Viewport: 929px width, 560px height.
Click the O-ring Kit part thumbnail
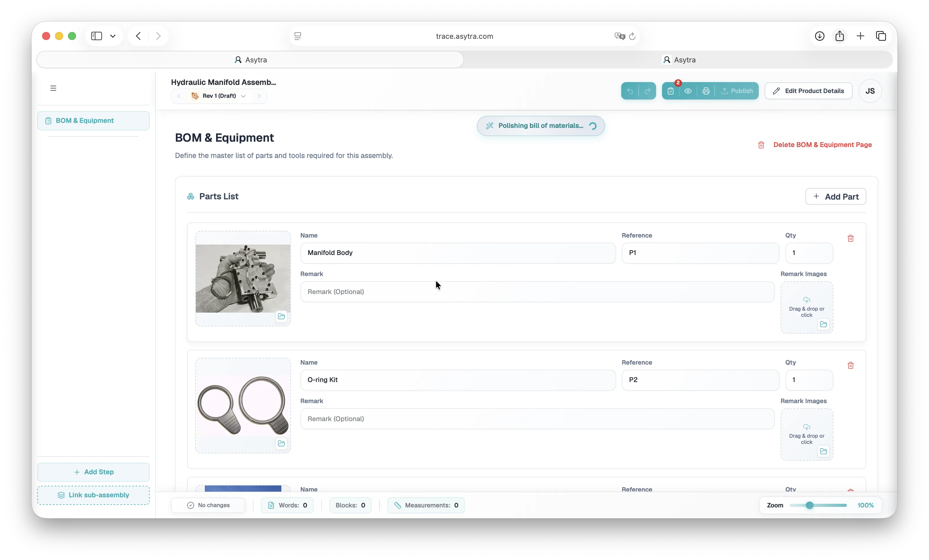pyautogui.click(x=243, y=405)
